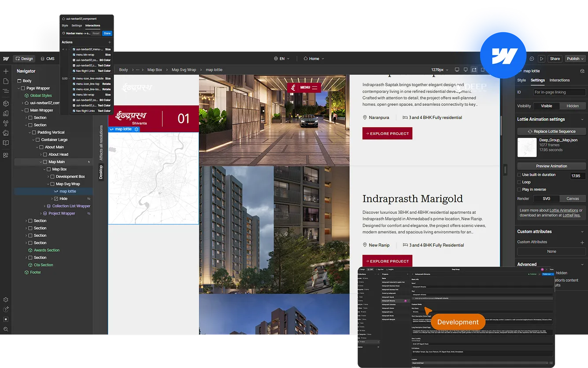Collapse the Lottie Animation settings section
The height and width of the screenshot is (368, 588).
pos(582,119)
